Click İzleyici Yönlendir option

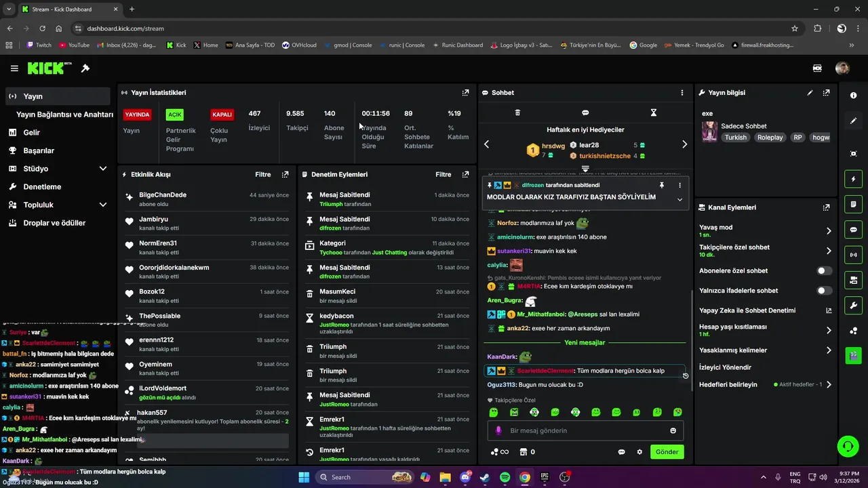pyautogui.click(x=725, y=367)
